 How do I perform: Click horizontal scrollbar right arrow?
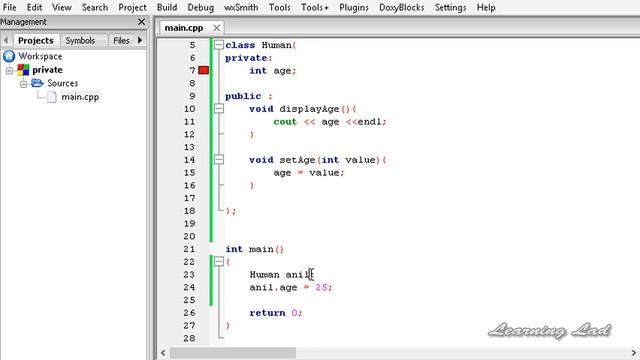coord(634,353)
